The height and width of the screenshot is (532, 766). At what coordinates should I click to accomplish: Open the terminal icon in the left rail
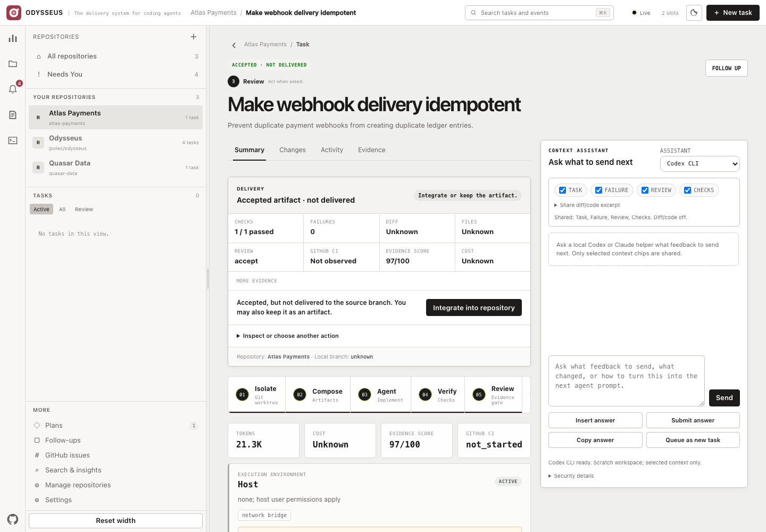[x=13, y=140]
